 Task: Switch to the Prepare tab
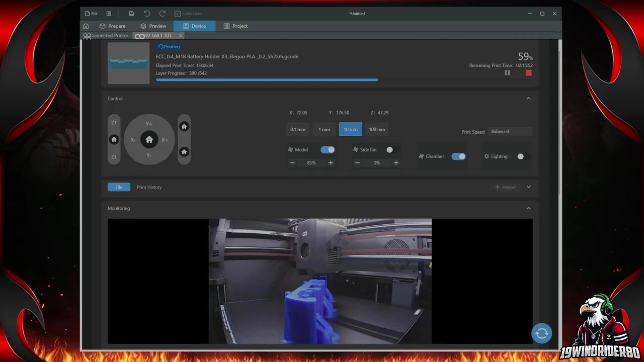pos(112,26)
